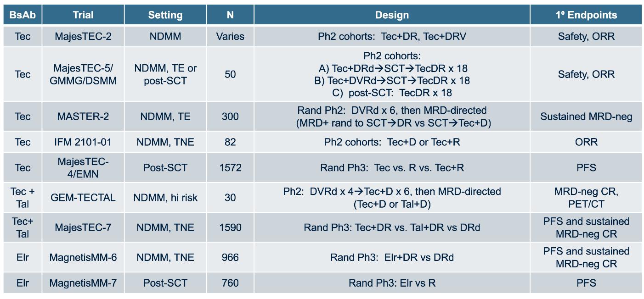Click the 1º Endpoints column header

pos(586,15)
